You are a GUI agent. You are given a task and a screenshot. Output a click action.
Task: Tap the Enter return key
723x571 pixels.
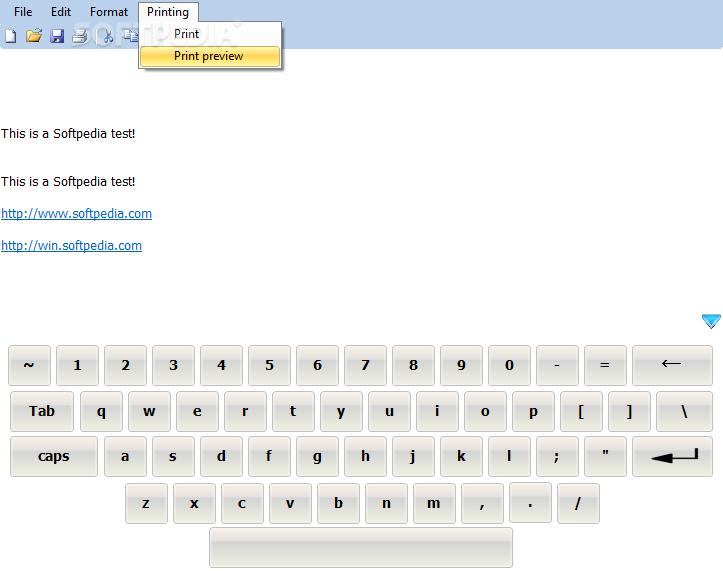[x=672, y=457]
